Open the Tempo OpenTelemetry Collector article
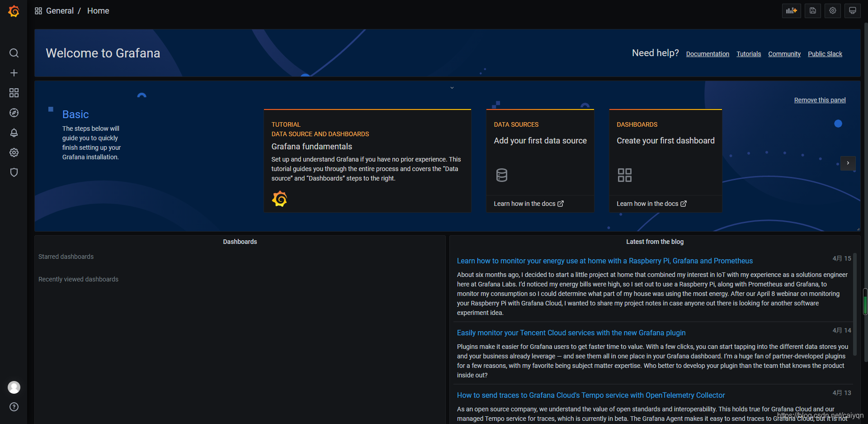The width and height of the screenshot is (868, 424). [590, 395]
